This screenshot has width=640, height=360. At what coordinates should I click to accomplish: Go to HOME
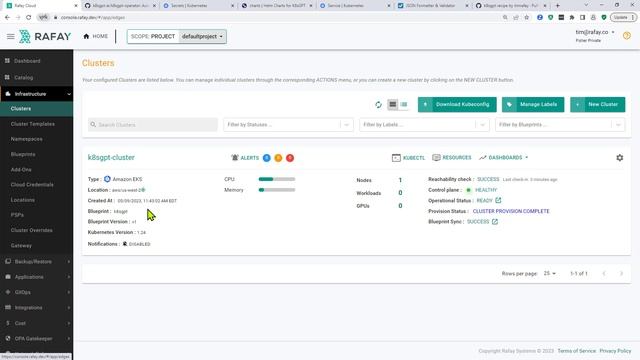point(96,36)
